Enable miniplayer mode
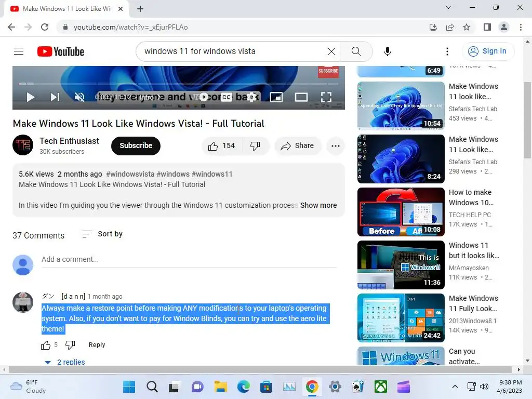The height and width of the screenshot is (399, 532). point(276,97)
